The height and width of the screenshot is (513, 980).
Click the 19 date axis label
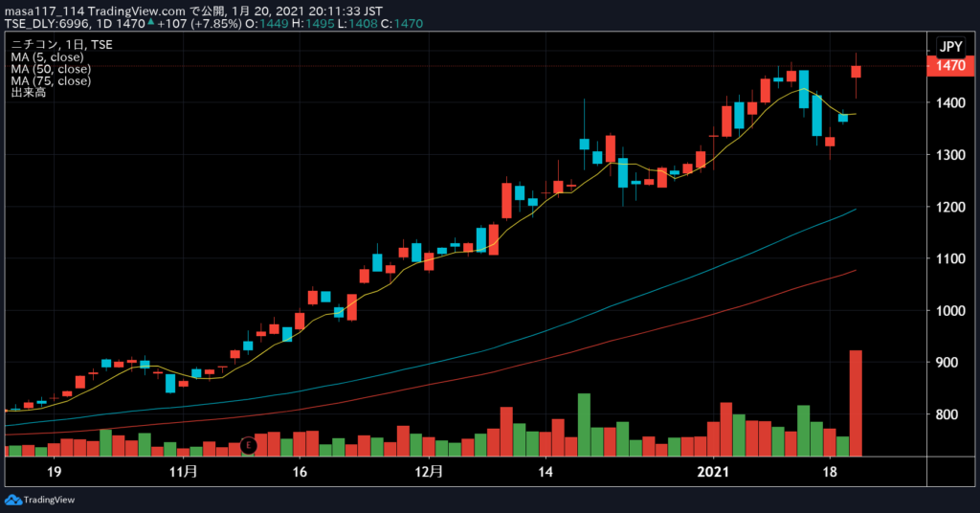tap(54, 471)
